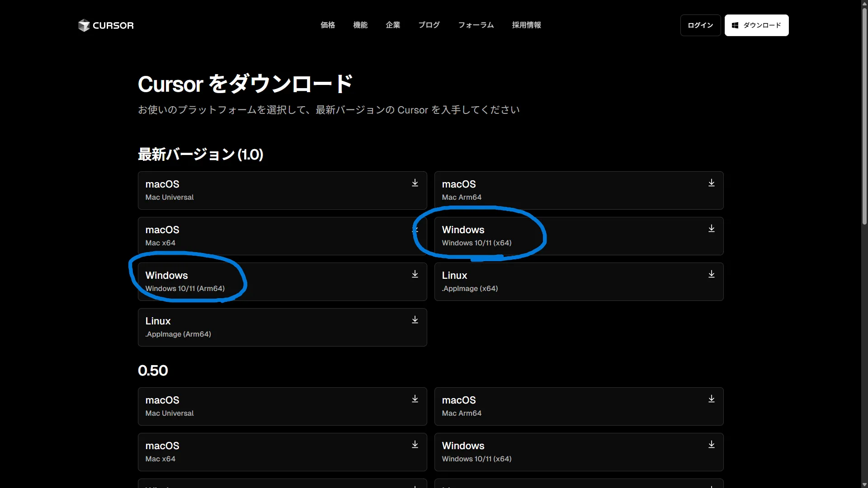The height and width of the screenshot is (488, 868).
Task: Click download icon for Linux AppImage Arm64
Action: pyautogui.click(x=415, y=320)
